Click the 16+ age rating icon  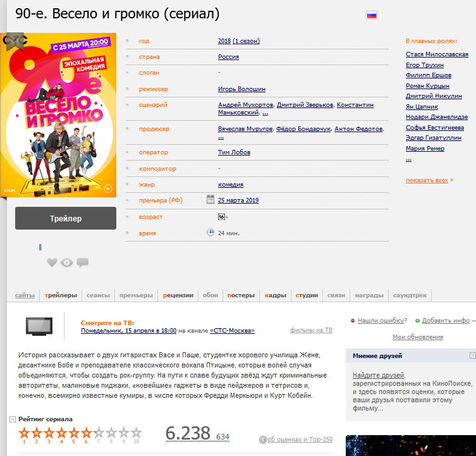(222, 217)
